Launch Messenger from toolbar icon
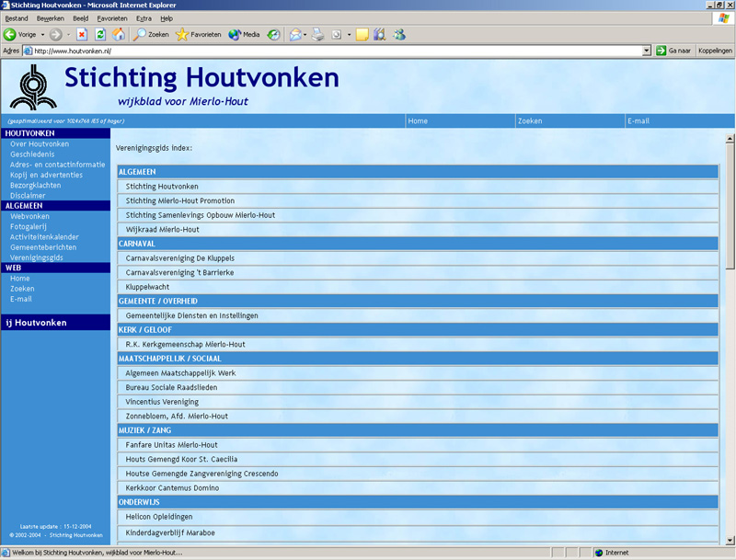 tap(399, 35)
